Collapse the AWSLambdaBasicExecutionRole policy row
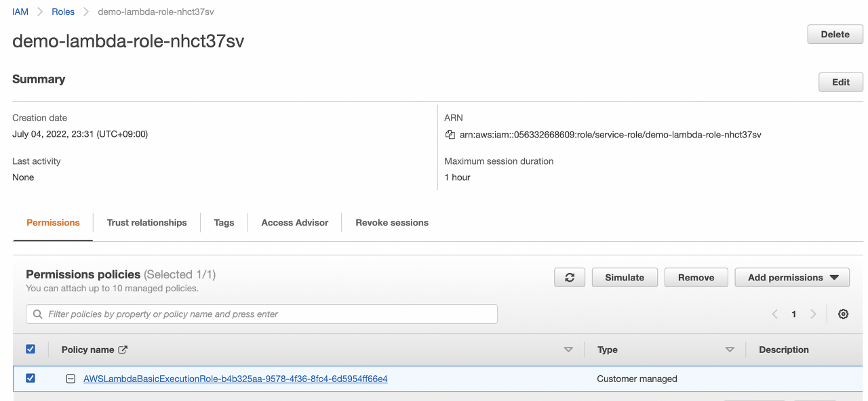The height and width of the screenshot is (401, 868). [x=71, y=379]
